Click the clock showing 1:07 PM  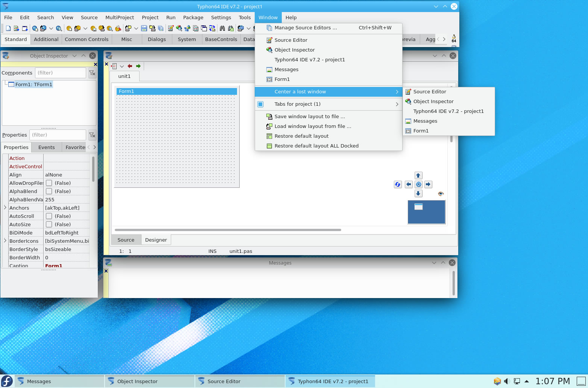pos(553,381)
